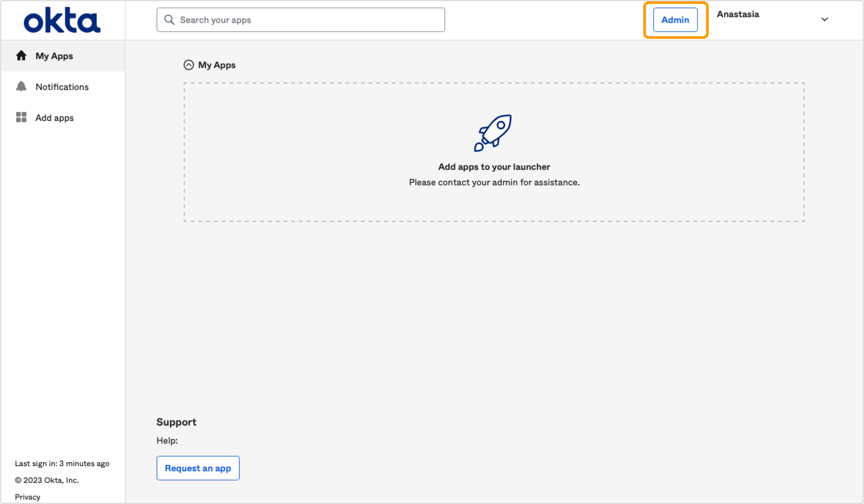Open the Admin console
Screen dimensions: 864x504
(x=675, y=19)
